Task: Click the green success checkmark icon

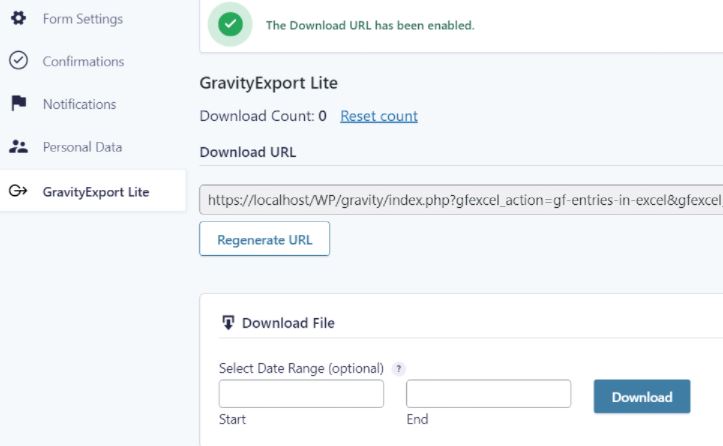Action: (x=230, y=24)
